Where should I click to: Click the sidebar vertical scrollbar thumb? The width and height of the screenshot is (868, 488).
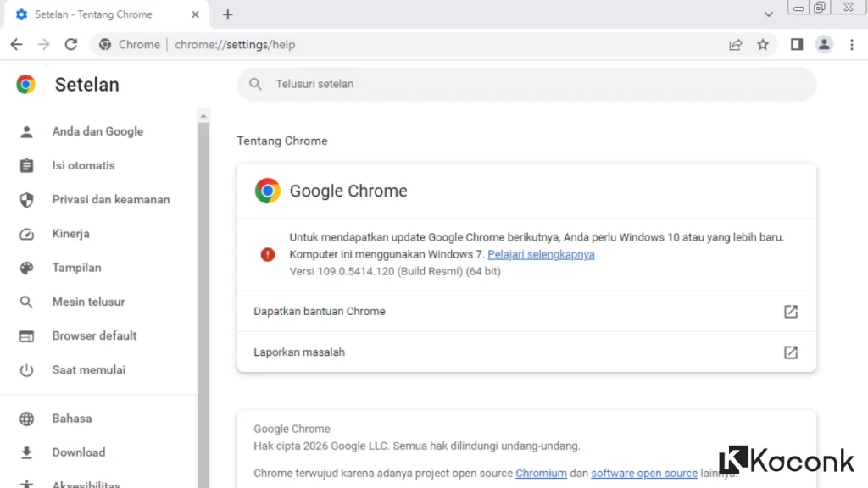[x=203, y=304]
